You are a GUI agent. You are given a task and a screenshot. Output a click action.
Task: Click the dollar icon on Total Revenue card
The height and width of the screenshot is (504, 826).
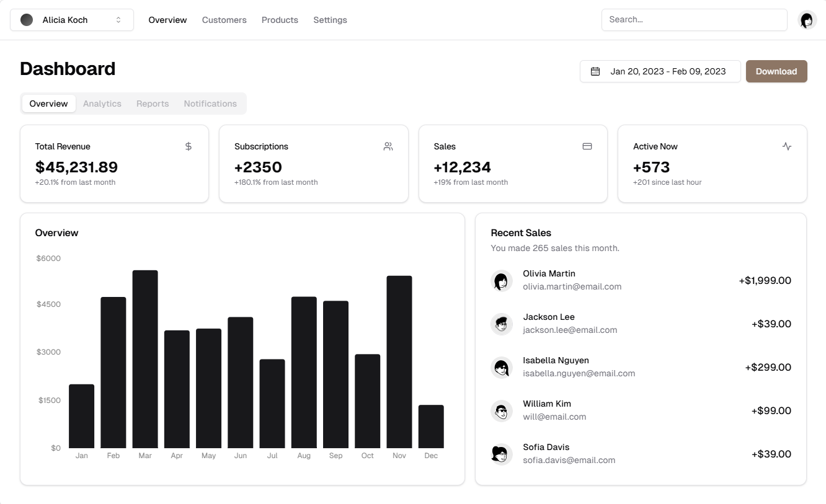(188, 146)
